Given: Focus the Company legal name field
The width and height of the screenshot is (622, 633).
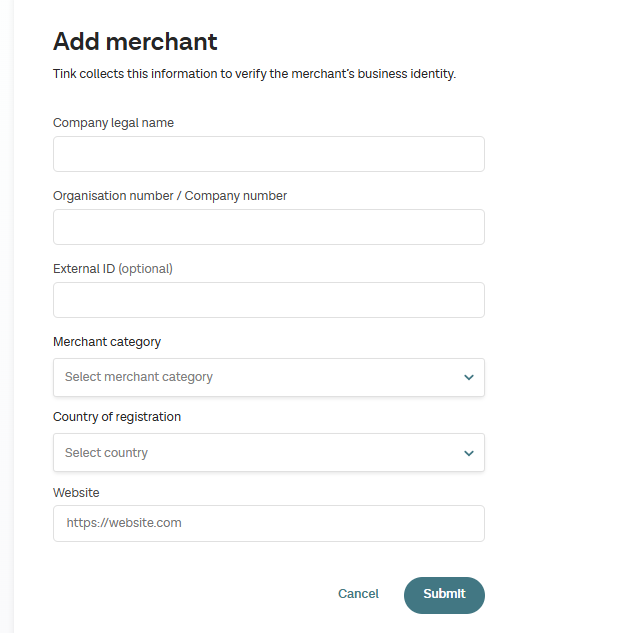Looking at the screenshot, I should [268, 154].
